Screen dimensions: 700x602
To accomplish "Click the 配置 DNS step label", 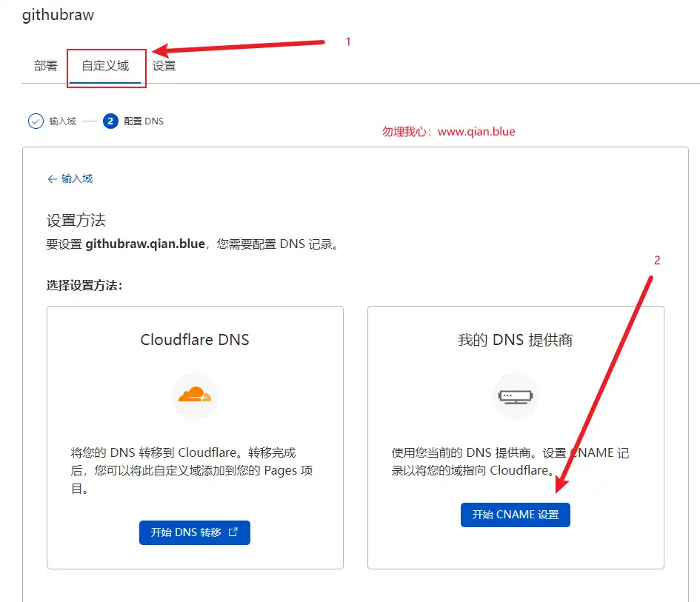I will [144, 121].
